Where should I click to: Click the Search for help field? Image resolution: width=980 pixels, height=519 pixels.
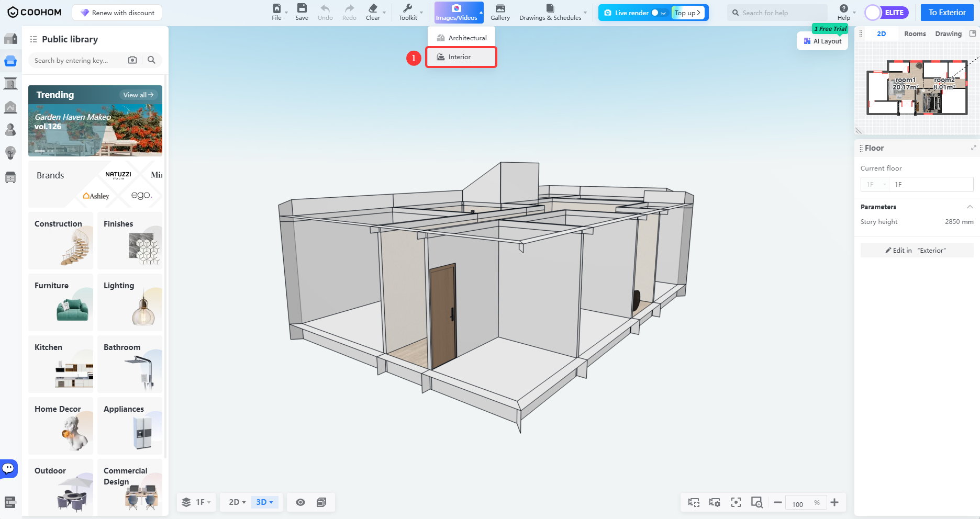pos(777,13)
